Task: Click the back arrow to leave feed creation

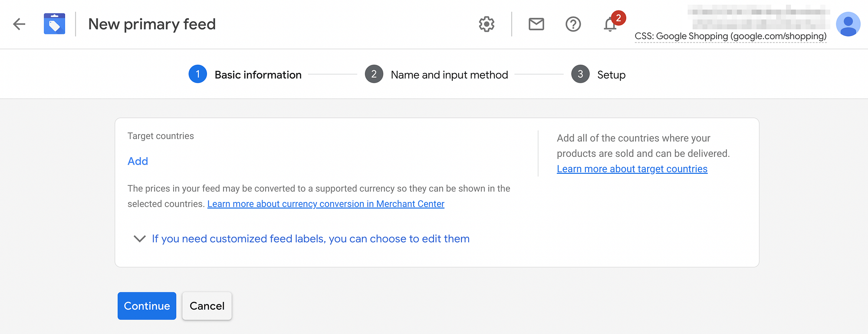Action: point(19,24)
